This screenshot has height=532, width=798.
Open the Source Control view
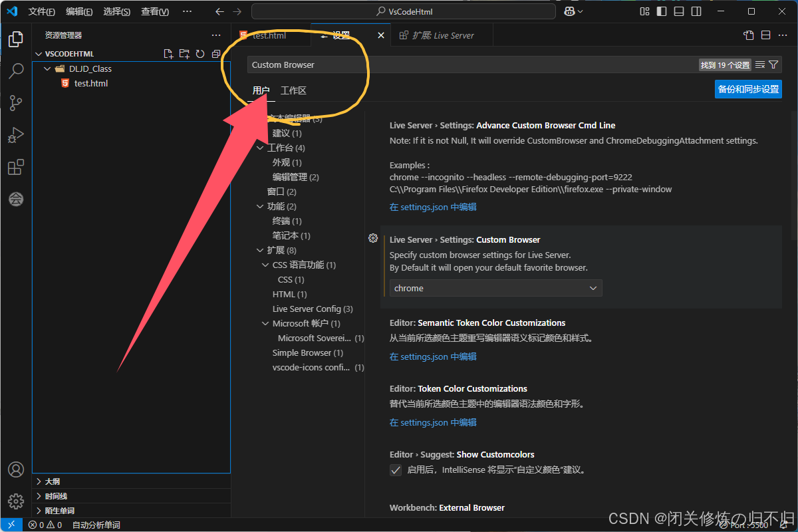click(16, 103)
